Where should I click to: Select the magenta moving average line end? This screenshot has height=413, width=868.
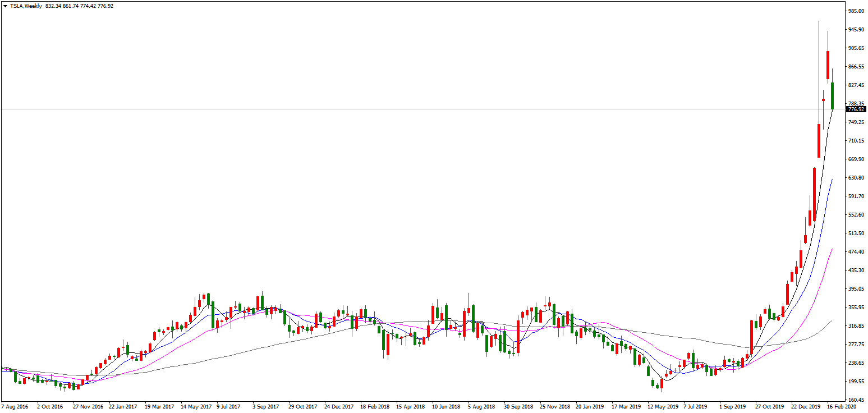(832, 249)
